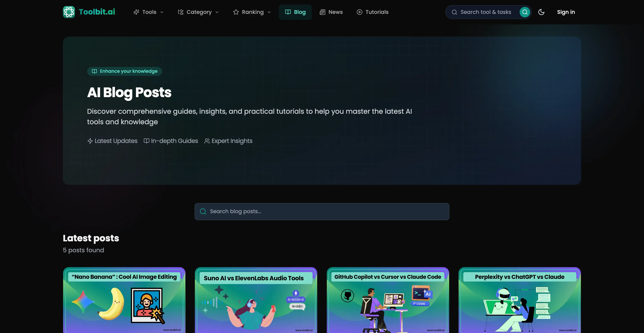Click the lightning Latest Updates icon
The height and width of the screenshot is (333, 644).
click(90, 141)
